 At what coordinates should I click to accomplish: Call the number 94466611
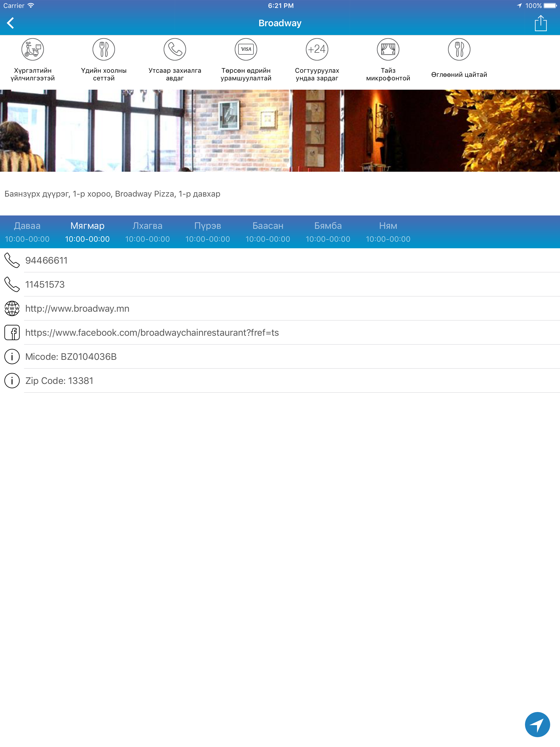(x=46, y=260)
